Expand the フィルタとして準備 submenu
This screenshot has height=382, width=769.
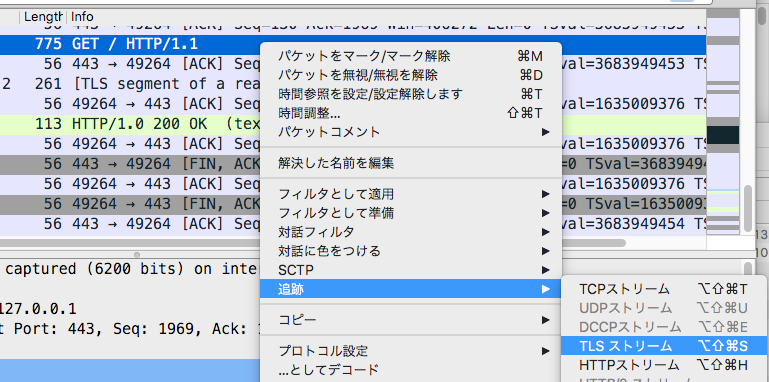[x=410, y=213]
